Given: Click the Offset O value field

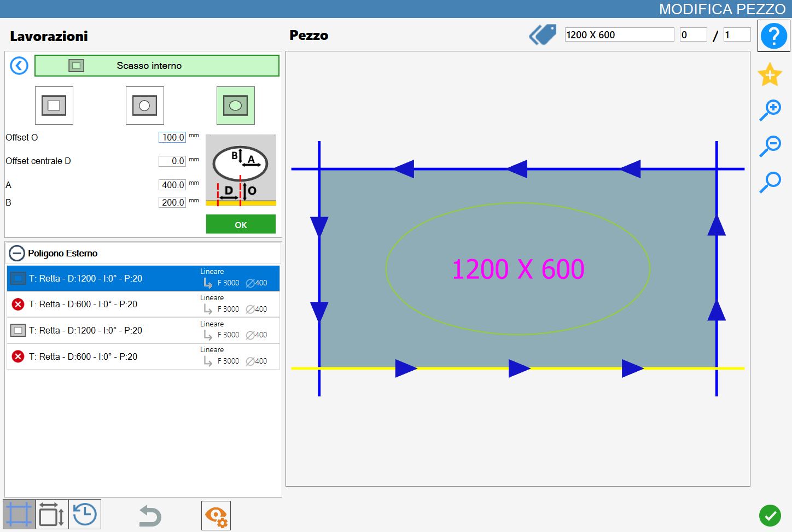Looking at the screenshot, I should click(x=172, y=137).
